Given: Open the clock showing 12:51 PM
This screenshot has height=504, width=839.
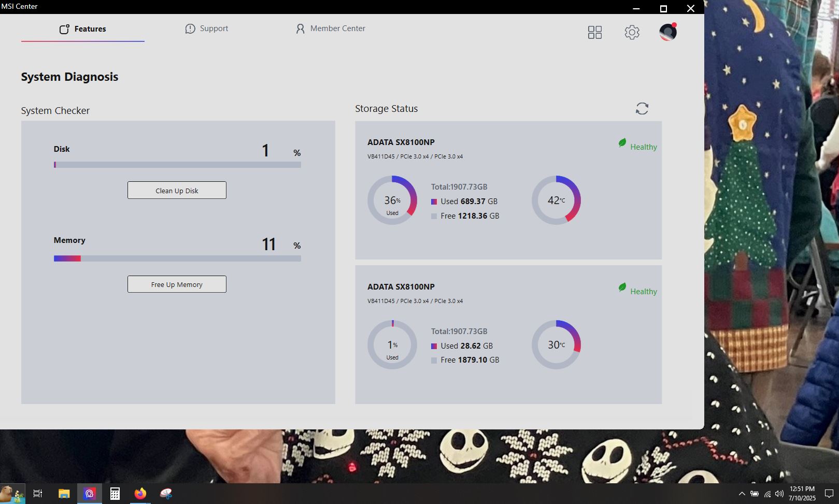Looking at the screenshot, I should coord(802,494).
